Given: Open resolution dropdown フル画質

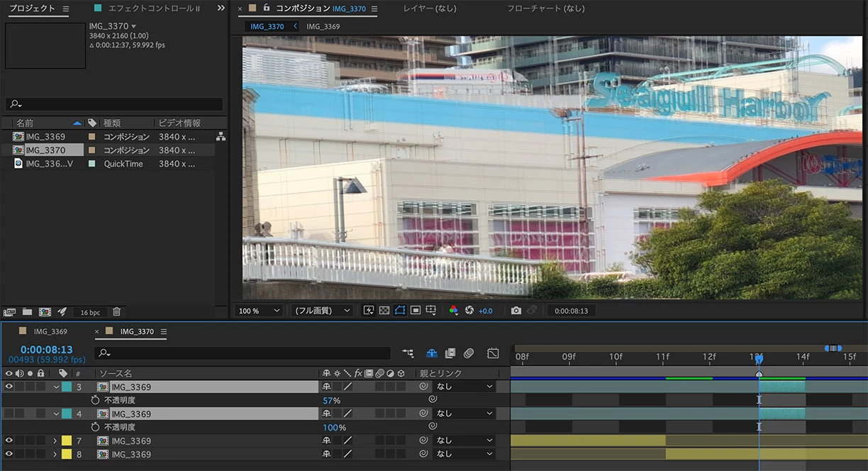Looking at the screenshot, I should pyautogui.click(x=322, y=311).
